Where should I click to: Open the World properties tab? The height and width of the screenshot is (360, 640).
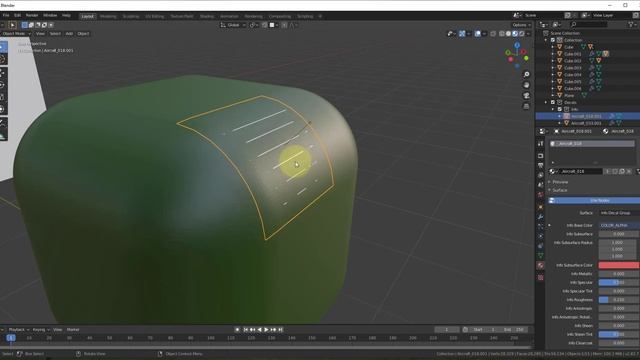point(540,195)
